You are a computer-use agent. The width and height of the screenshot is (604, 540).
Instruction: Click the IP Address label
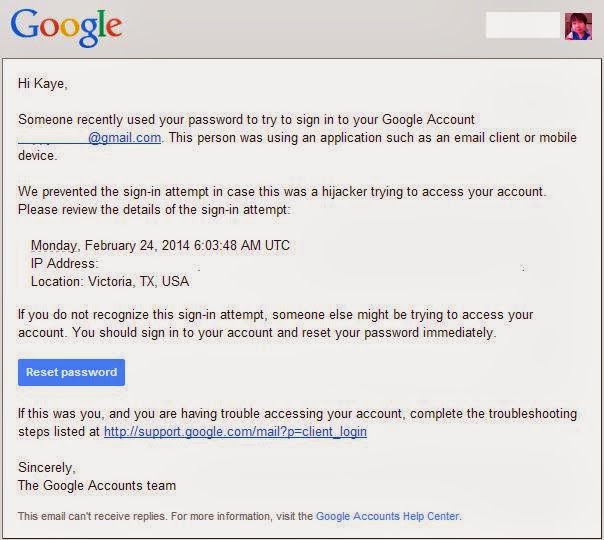tap(65, 263)
